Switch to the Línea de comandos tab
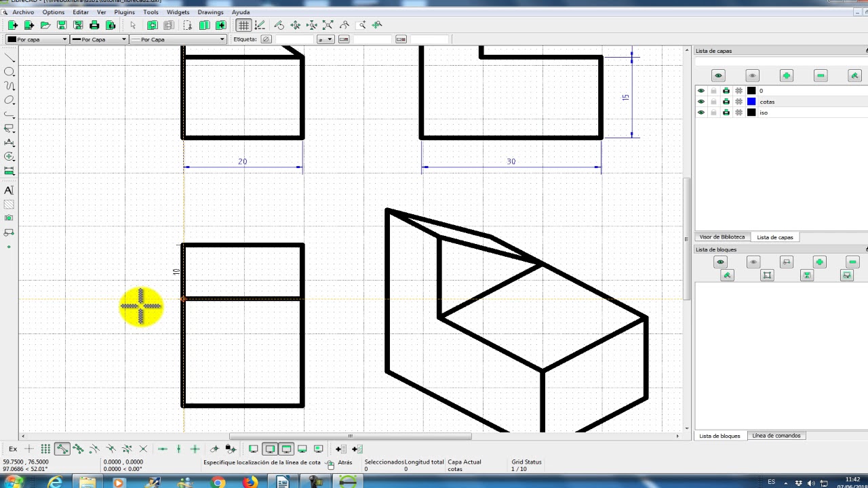The image size is (868, 488). [776, 436]
